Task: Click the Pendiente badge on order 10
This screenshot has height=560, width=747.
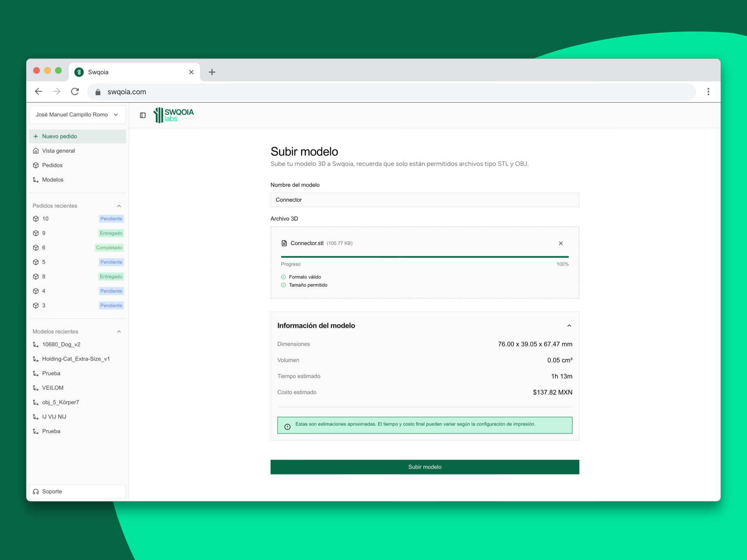Action: (111, 219)
